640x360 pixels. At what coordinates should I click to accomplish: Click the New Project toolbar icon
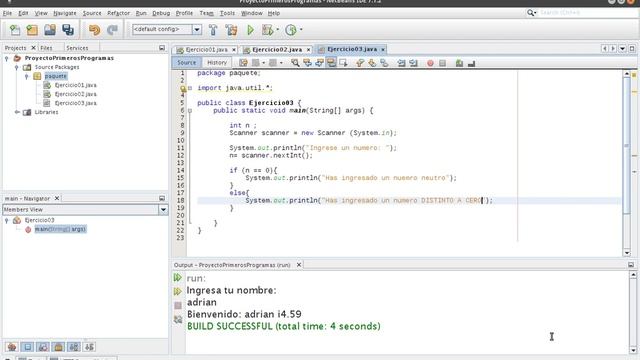[32, 29]
